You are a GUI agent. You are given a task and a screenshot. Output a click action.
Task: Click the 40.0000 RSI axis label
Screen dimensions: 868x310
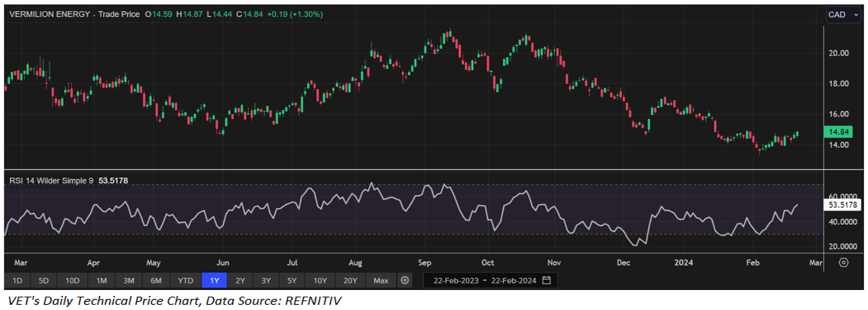pyautogui.click(x=842, y=222)
